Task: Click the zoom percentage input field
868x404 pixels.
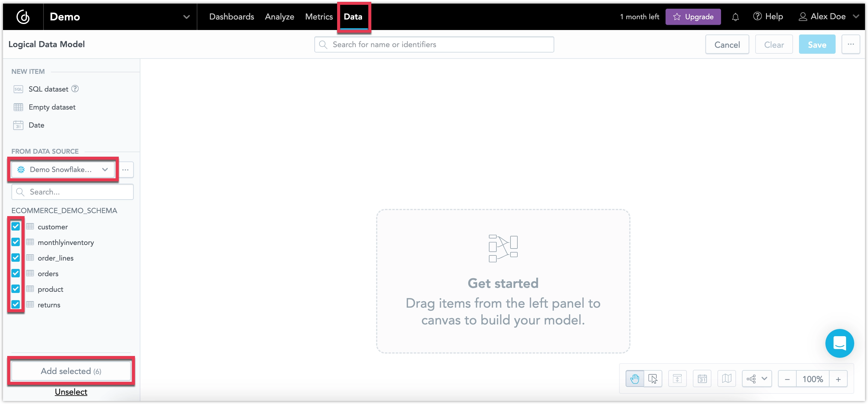Action: coord(812,380)
